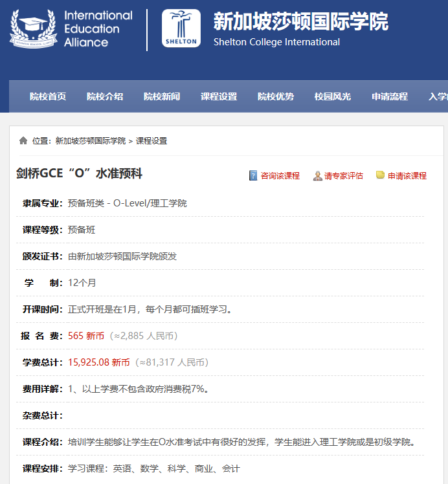The height and width of the screenshot is (484, 448).
Task: Click the blue question-book icon beside 咨询该课程
Action: click(x=253, y=175)
